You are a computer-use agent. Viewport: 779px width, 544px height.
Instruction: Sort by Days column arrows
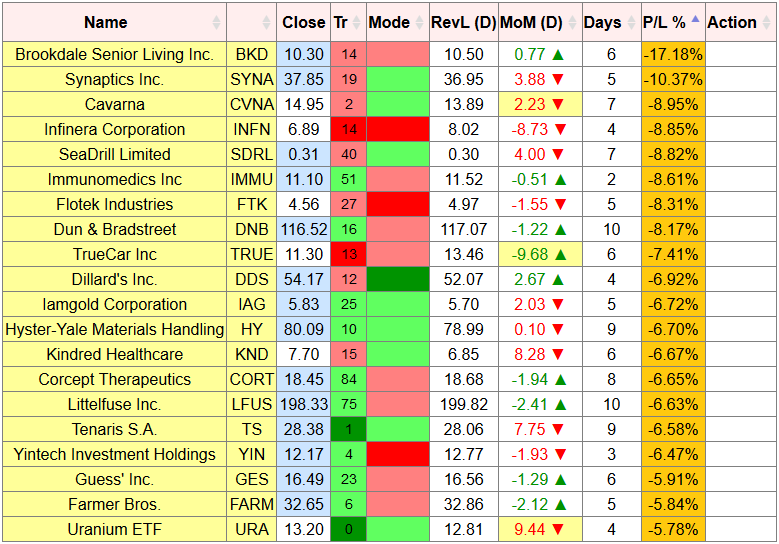[631, 22]
